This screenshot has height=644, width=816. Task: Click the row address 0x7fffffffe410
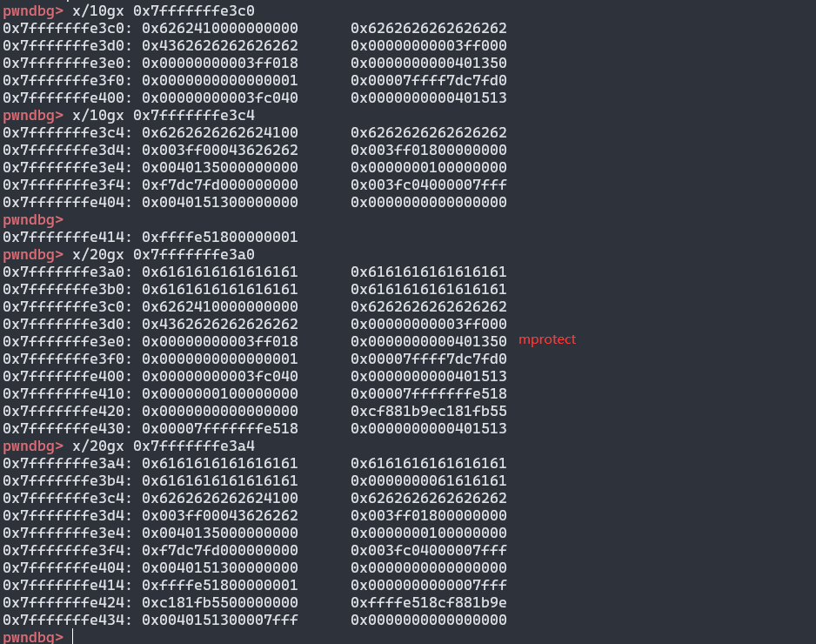67,393
